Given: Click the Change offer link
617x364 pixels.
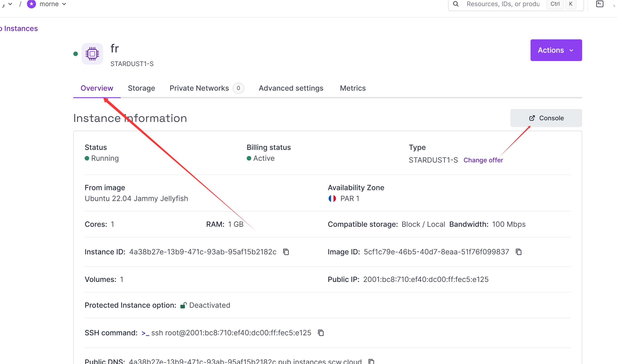Looking at the screenshot, I should (483, 160).
